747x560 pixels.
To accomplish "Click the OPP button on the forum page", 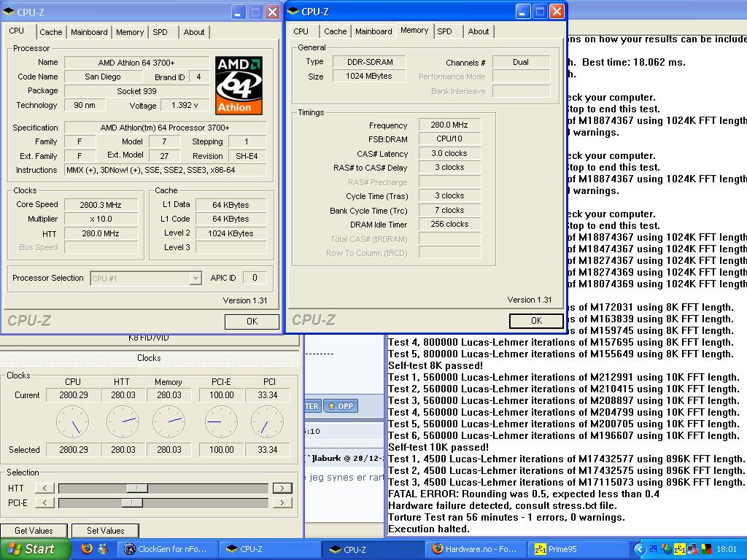I will coord(341,406).
